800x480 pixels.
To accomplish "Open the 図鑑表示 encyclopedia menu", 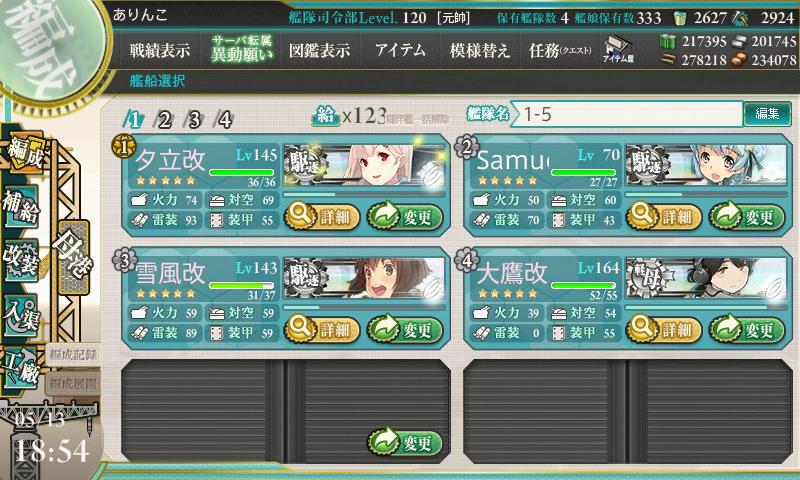I will point(319,50).
